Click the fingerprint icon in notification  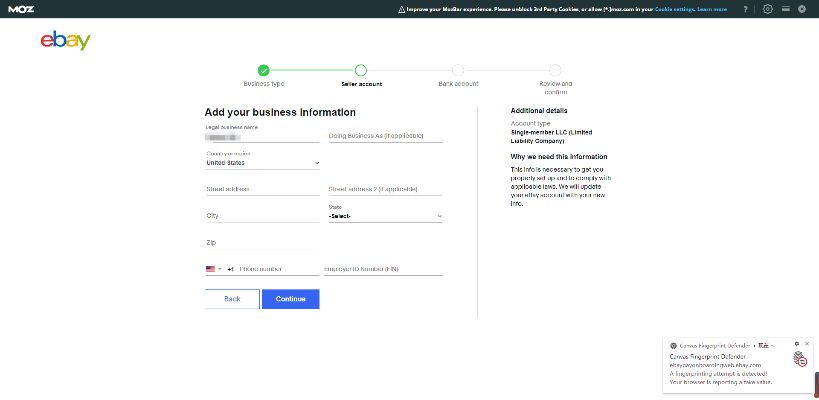(799, 360)
